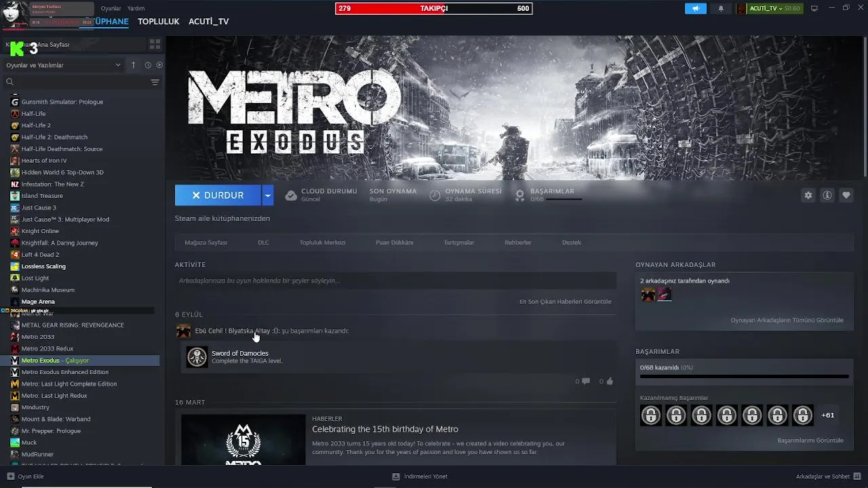The height and width of the screenshot is (488, 868).
Task: Click Başarımlarımı Görüntüle link
Action: pyautogui.click(x=810, y=441)
